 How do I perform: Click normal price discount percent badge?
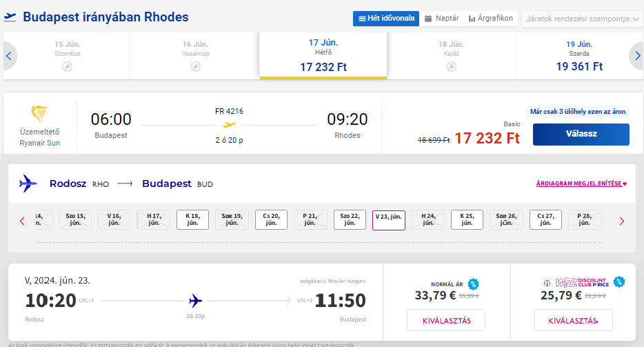(x=473, y=284)
